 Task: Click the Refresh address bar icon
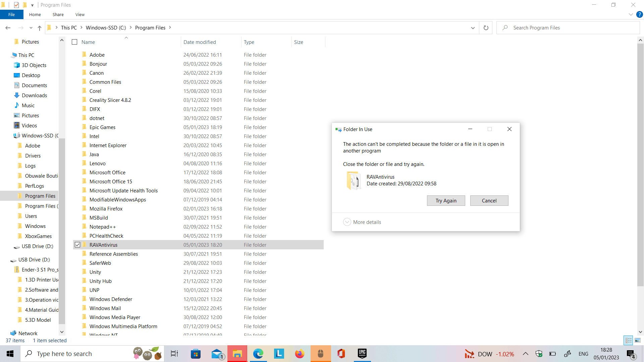(486, 28)
